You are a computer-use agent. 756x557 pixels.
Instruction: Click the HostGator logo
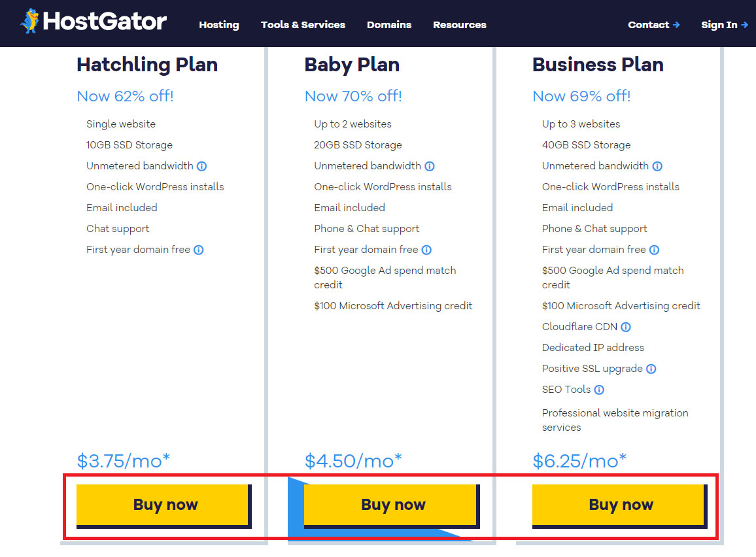(x=94, y=21)
